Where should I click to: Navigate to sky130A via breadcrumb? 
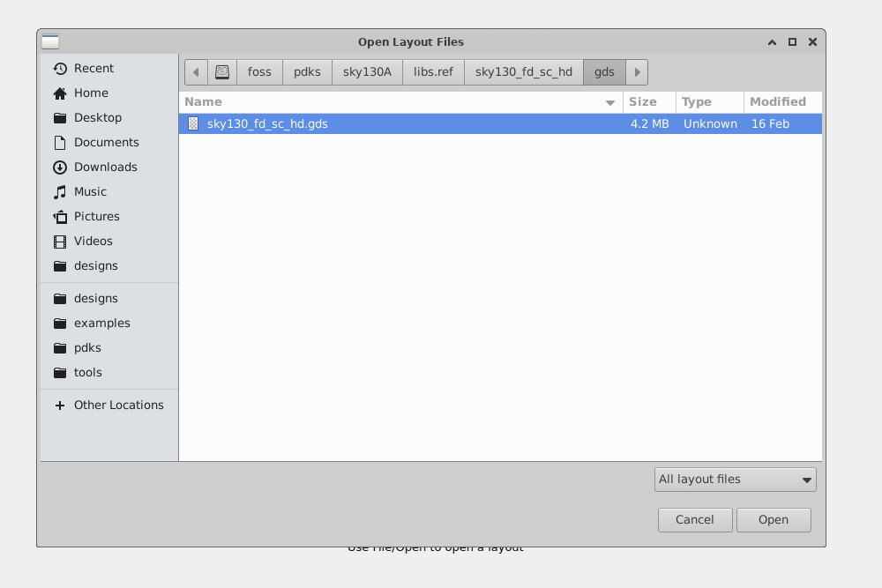367,71
